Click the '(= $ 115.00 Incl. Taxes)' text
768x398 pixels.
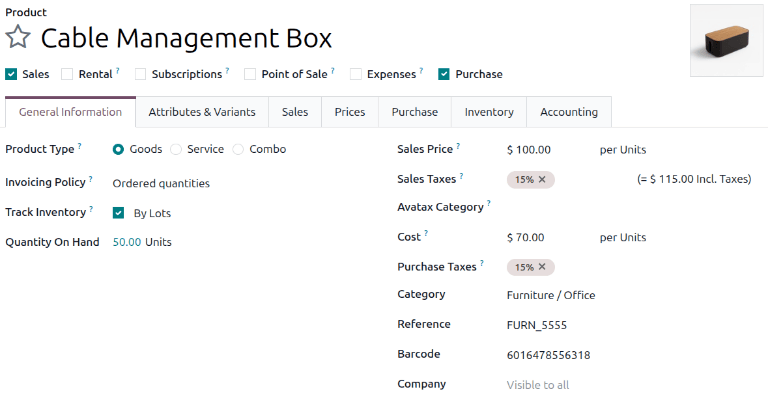[x=694, y=179]
